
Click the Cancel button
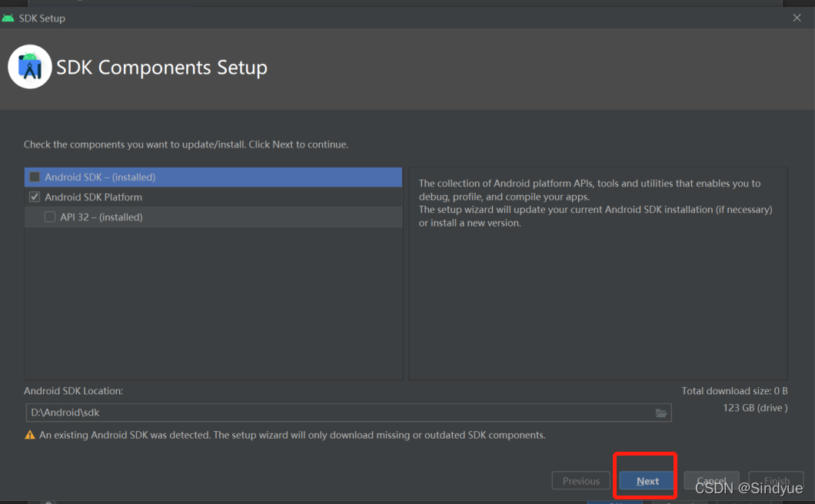(711, 481)
